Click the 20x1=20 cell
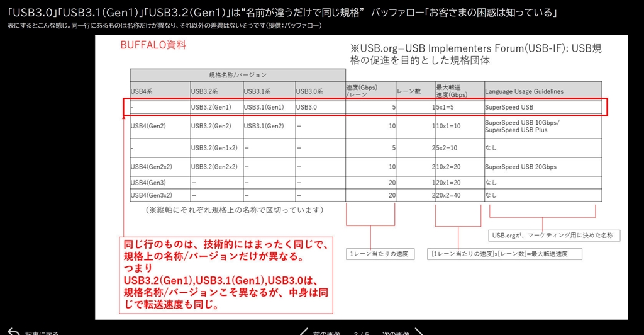 pyautogui.click(x=460, y=183)
